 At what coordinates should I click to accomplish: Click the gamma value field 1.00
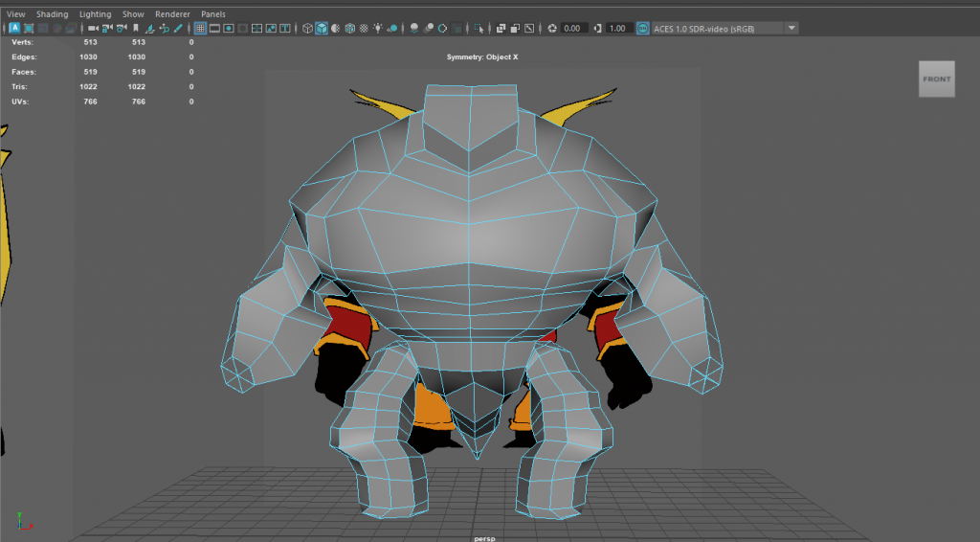pyautogui.click(x=619, y=28)
